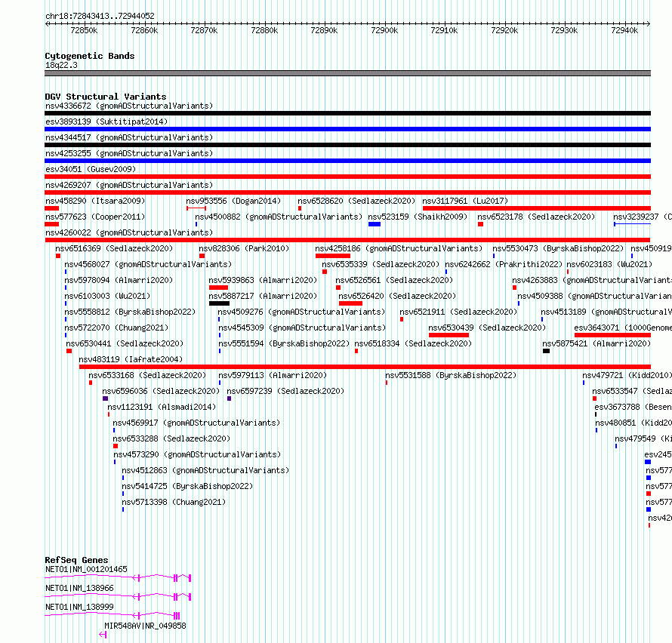
Task: Click nsv6242662 Prakrithi2022 label
Action: coord(504,264)
